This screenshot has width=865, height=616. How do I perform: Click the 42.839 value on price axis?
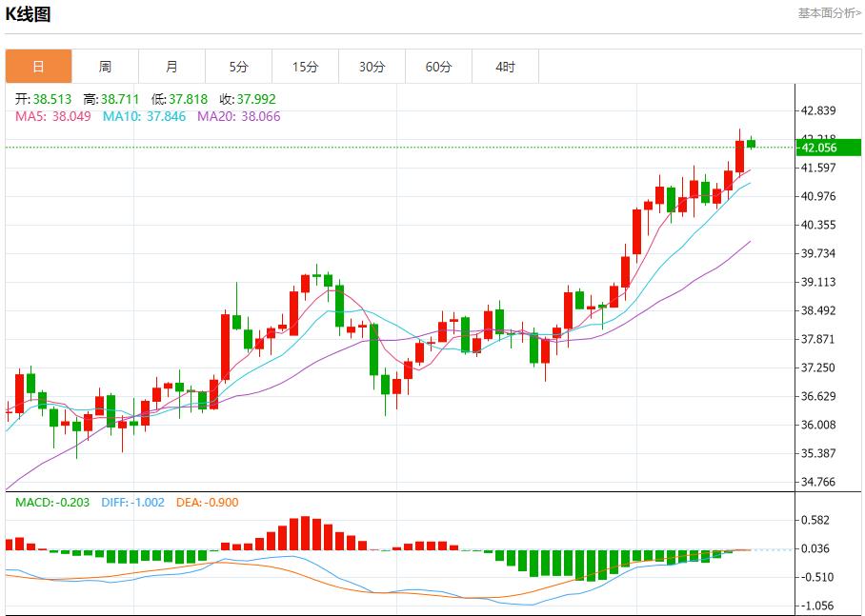(819, 109)
